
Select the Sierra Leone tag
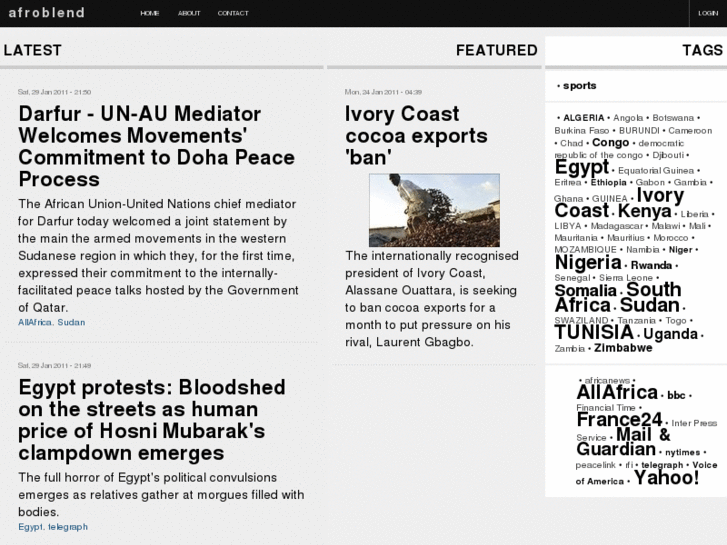pyautogui.click(x=626, y=278)
